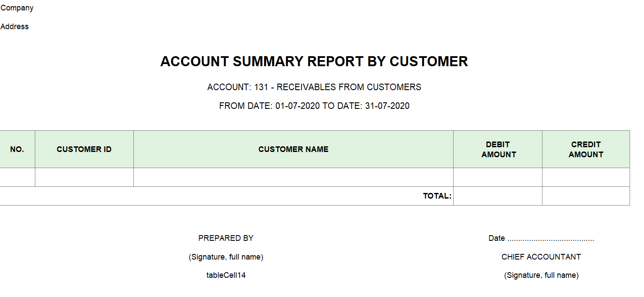
Task: Click the TOTAL: label
Action: click(437, 196)
